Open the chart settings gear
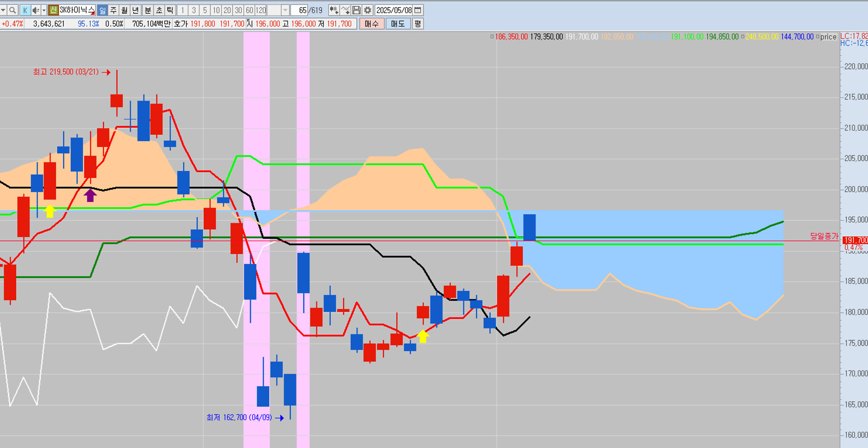 368,10
